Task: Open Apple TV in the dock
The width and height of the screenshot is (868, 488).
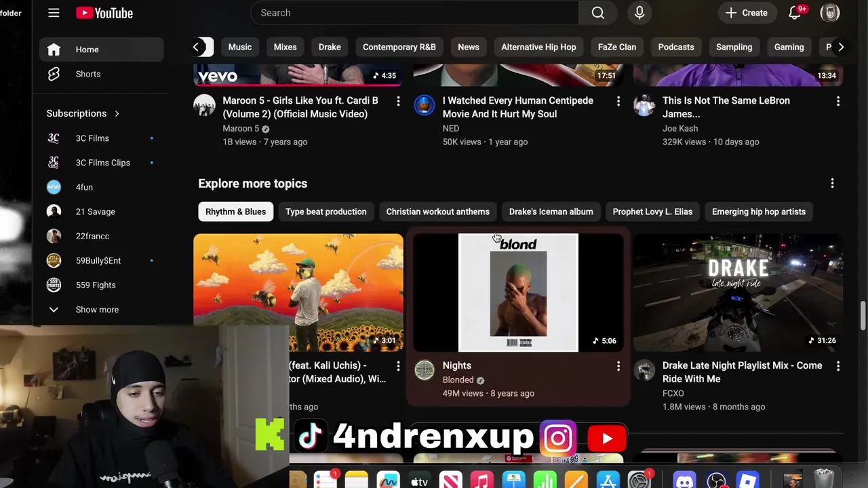Action: pyautogui.click(x=419, y=481)
